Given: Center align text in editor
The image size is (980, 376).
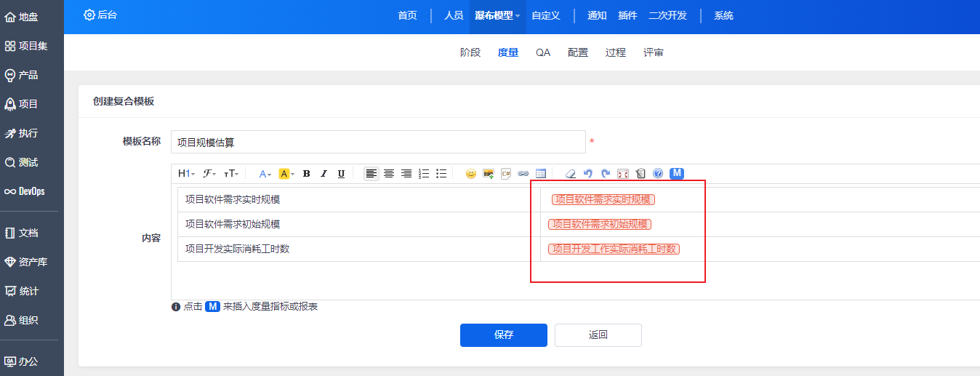Looking at the screenshot, I should pyautogui.click(x=389, y=174).
